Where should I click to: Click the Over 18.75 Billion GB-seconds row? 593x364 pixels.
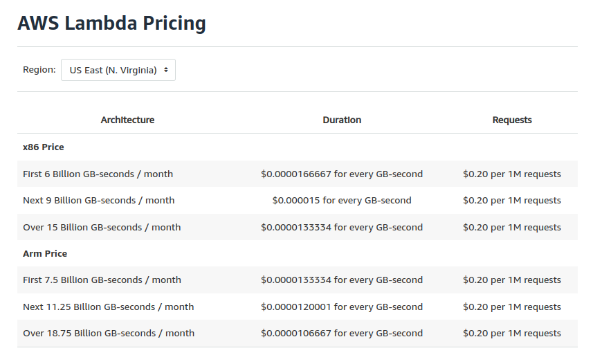click(x=109, y=333)
